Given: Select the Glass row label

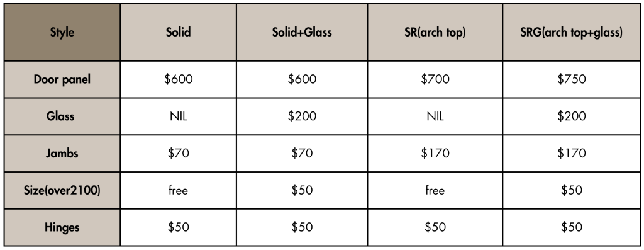Looking at the screenshot, I should [x=62, y=116].
